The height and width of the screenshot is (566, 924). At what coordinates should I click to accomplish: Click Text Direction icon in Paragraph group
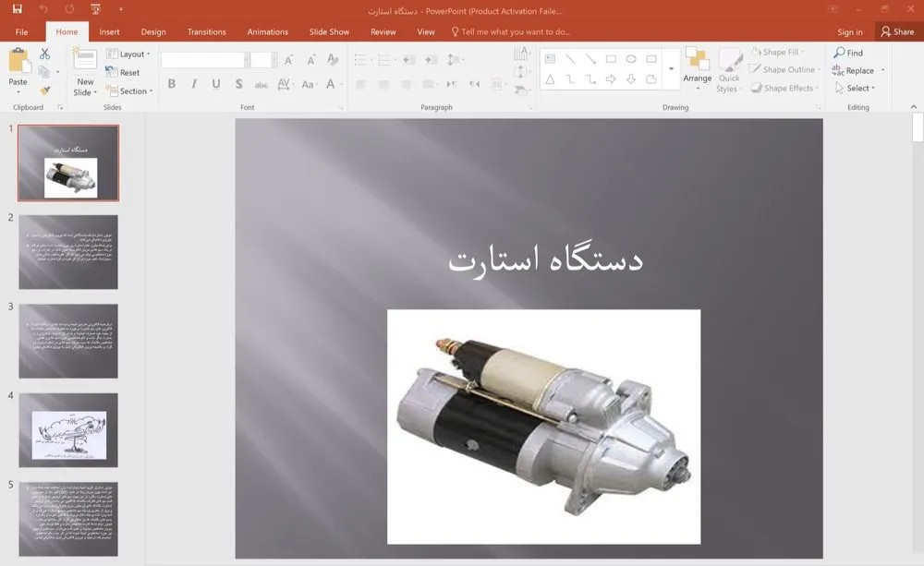pyautogui.click(x=521, y=54)
